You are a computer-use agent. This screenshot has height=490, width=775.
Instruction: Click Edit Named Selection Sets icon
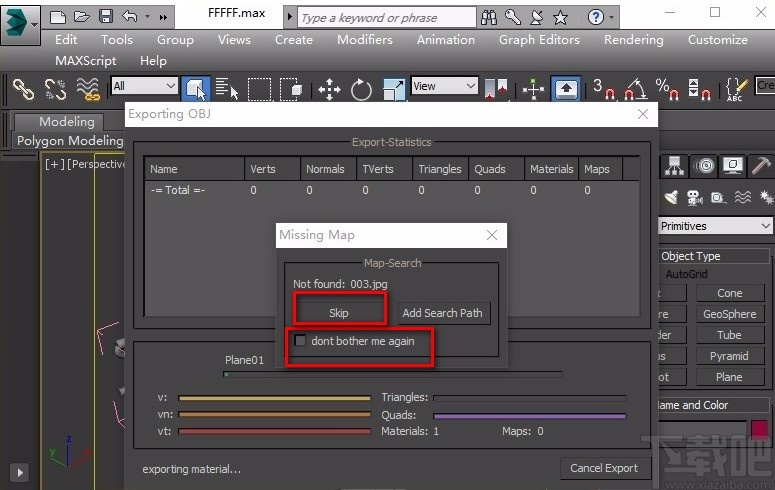tap(737, 89)
